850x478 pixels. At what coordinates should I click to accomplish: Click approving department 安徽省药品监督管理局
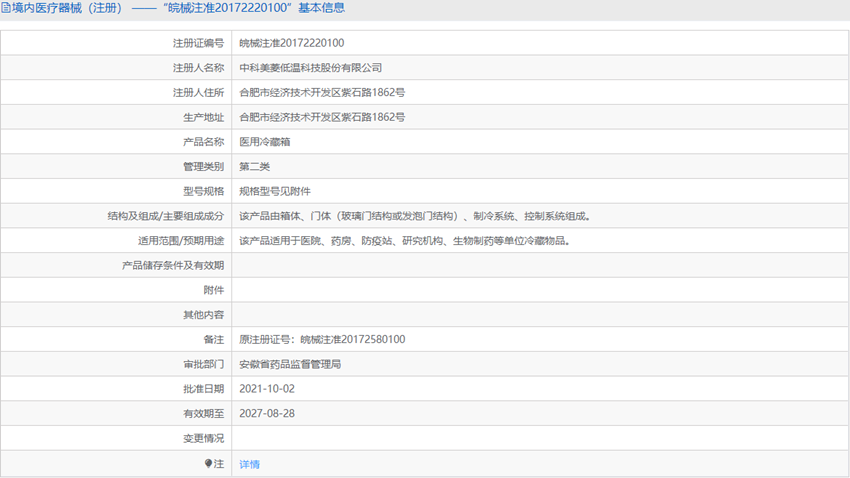pyautogui.click(x=290, y=364)
